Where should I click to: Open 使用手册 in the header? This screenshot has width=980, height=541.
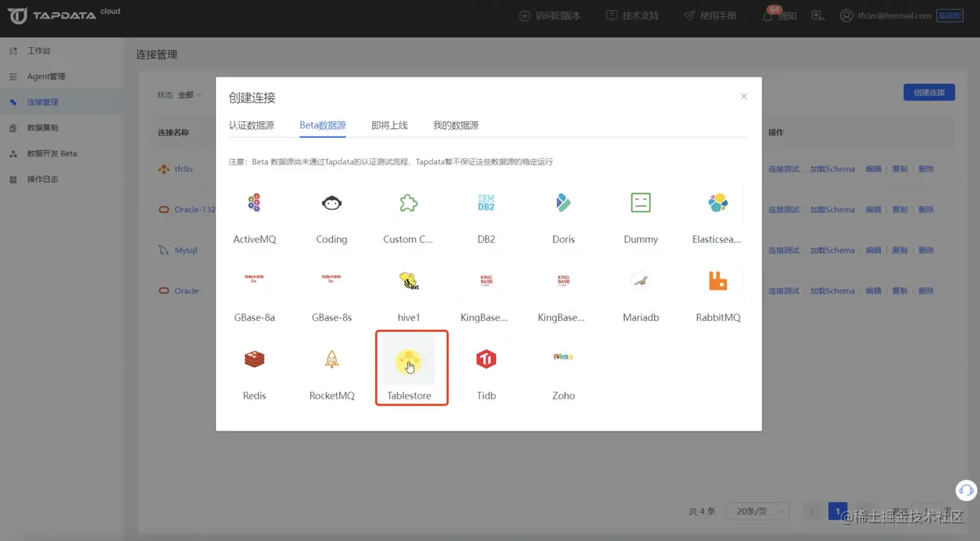[x=710, y=15]
